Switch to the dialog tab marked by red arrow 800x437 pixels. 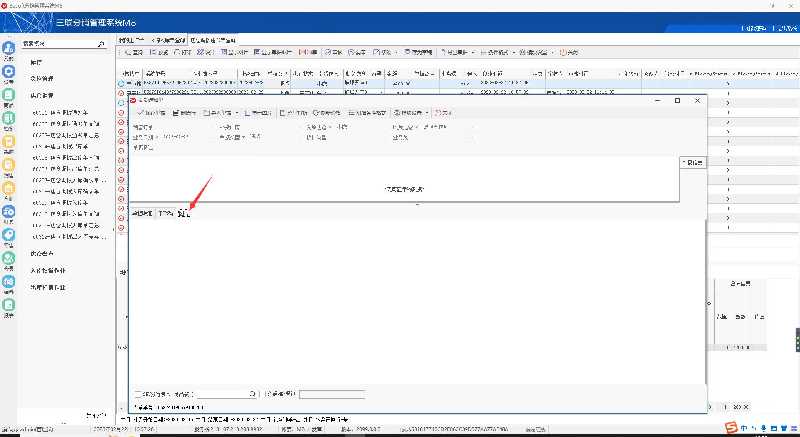[x=184, y=214]
